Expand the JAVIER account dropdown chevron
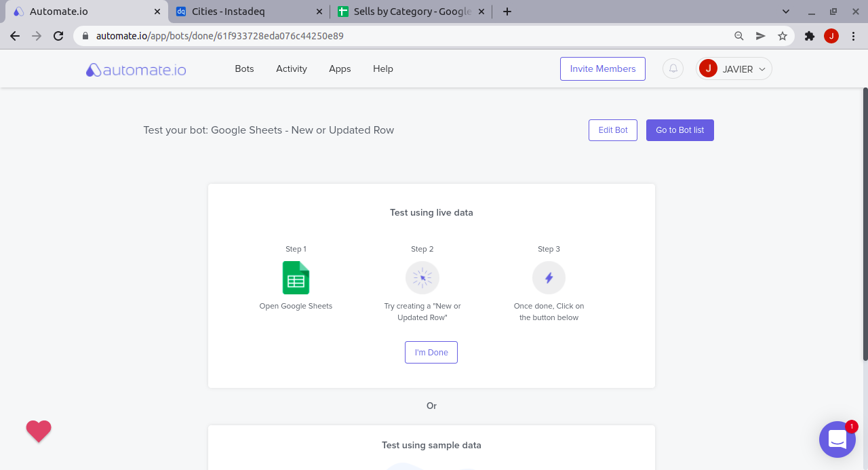 coord(762,69)
